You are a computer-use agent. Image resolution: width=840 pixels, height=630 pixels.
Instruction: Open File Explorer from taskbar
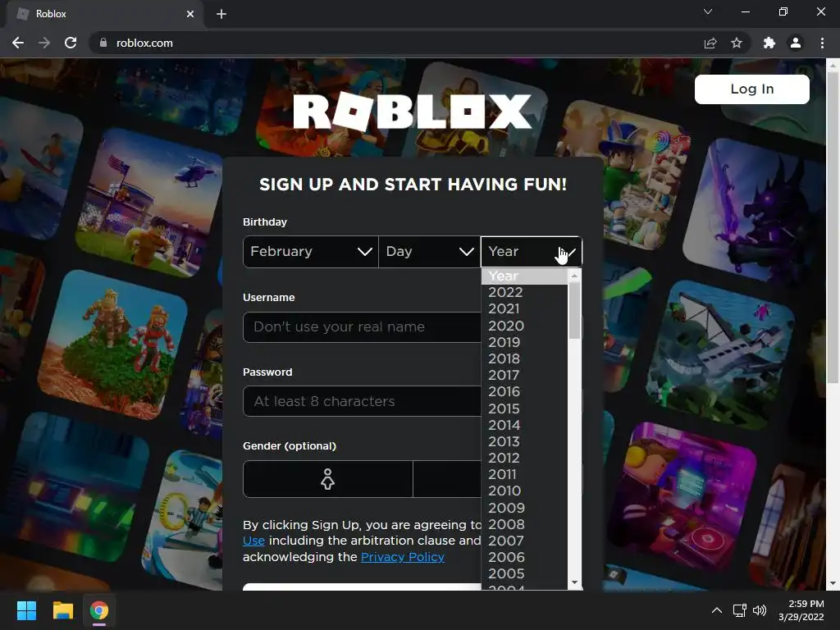pyautogui.click(x=62, y=610)
